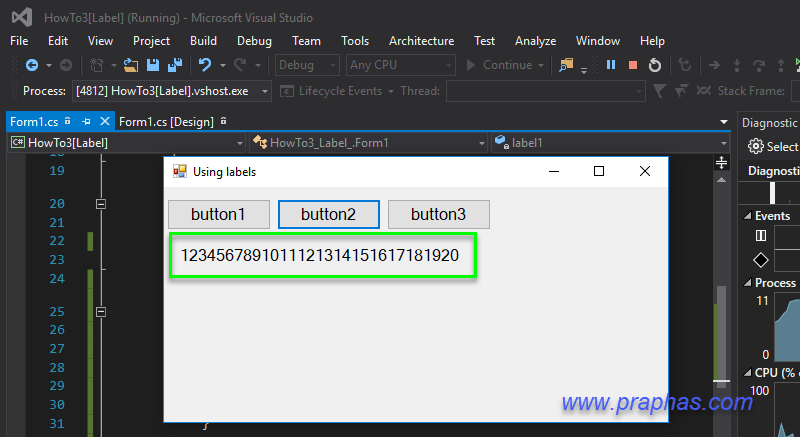Click the Lifecycle Events icon
This screenshot has width=800, height=437.
pos(287,91)
